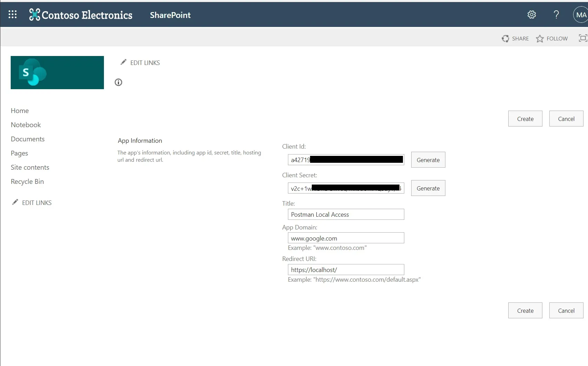Generate a new Client Id
The height and width of the screenshot is (366, 588).
pyautogui.click(x=428, y=160)
